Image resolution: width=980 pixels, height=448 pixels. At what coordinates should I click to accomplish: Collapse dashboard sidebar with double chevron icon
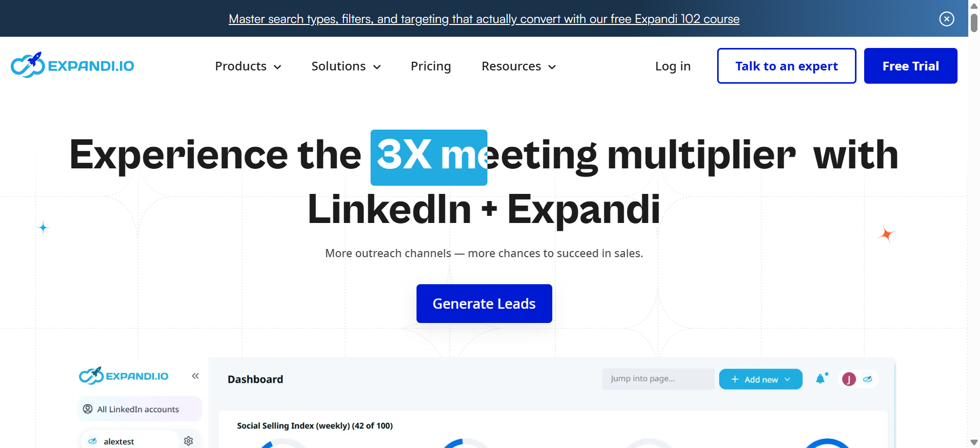pos(195,376)
